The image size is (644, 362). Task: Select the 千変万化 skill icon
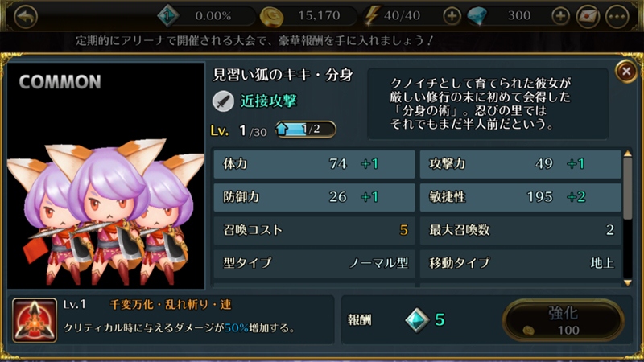(x=35, y=320)
